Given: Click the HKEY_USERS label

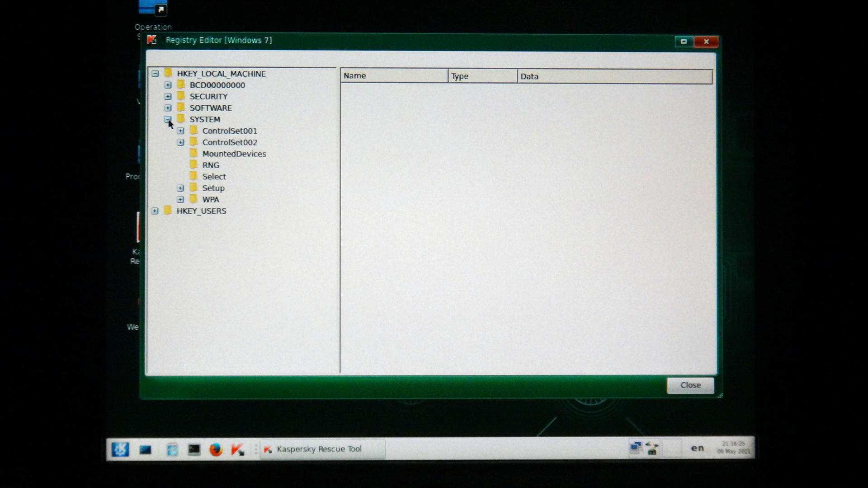Looking at the screenshot, I should pyautogui.click(x=201, y=211).
